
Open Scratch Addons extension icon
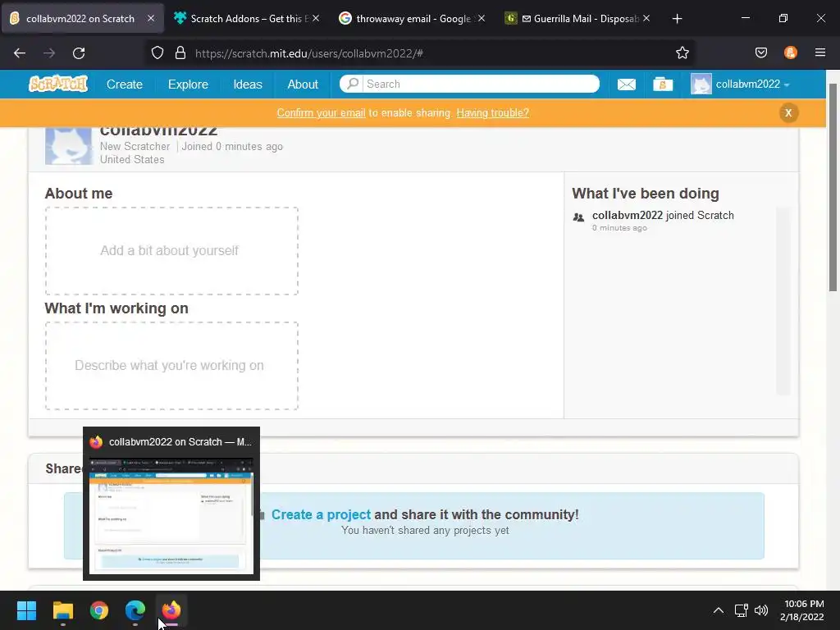pyautogui.click(x=790, y=52)
